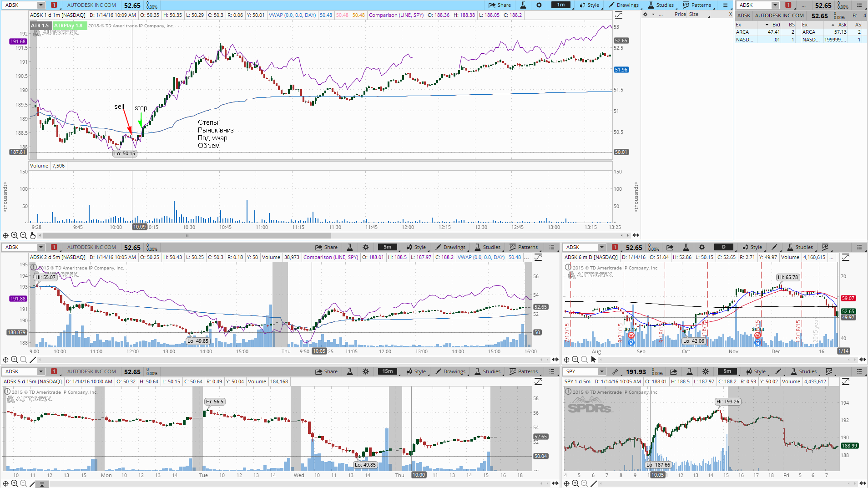Open the Patterns menu on the 1m chart
Image resolution: width=868 pixels, height=488 pixels.
click(697, 5)
